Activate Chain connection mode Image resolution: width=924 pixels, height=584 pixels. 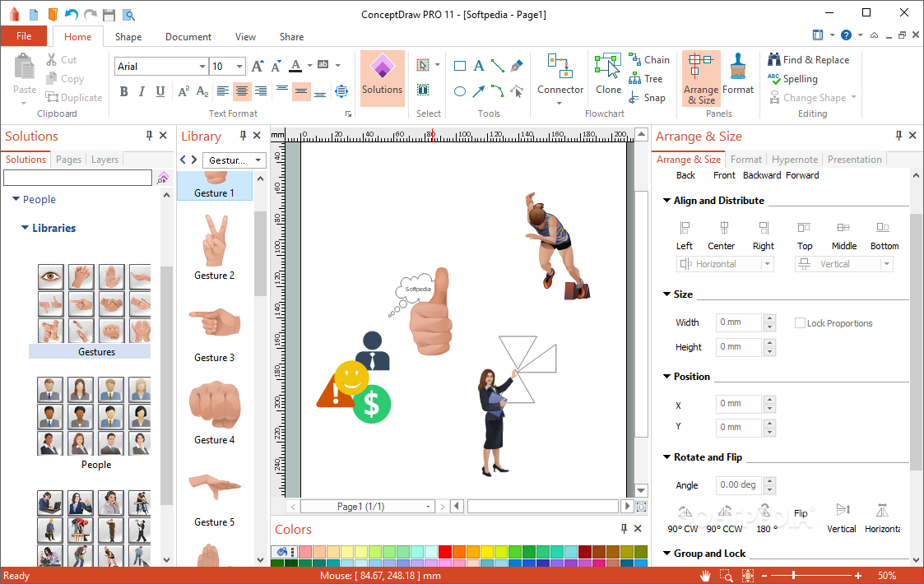tap(649, 59)
